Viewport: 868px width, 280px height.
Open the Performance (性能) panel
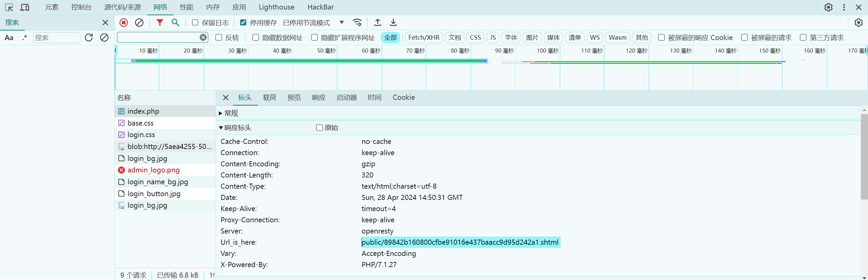tap(187, 7)
